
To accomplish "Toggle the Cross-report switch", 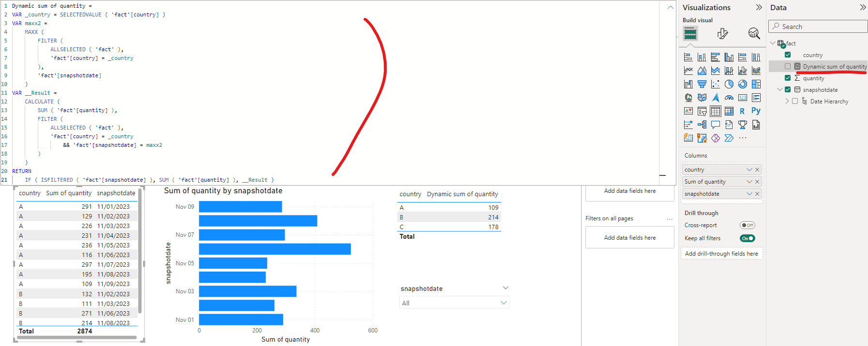I will 748,225.
